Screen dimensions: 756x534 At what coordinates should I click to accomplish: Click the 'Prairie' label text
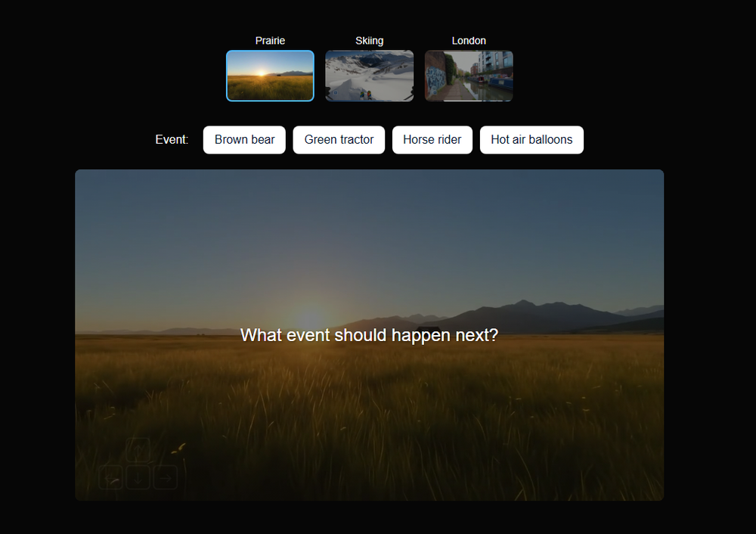coord(270,41)
